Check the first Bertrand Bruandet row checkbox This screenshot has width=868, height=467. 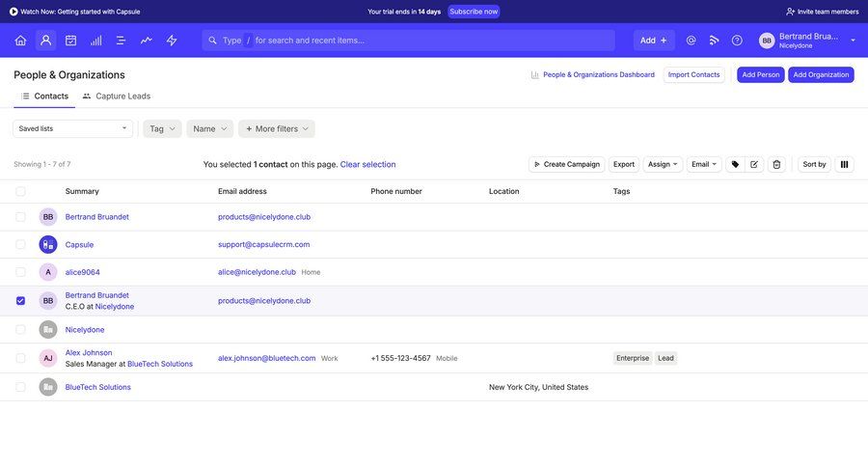point(20,217)
